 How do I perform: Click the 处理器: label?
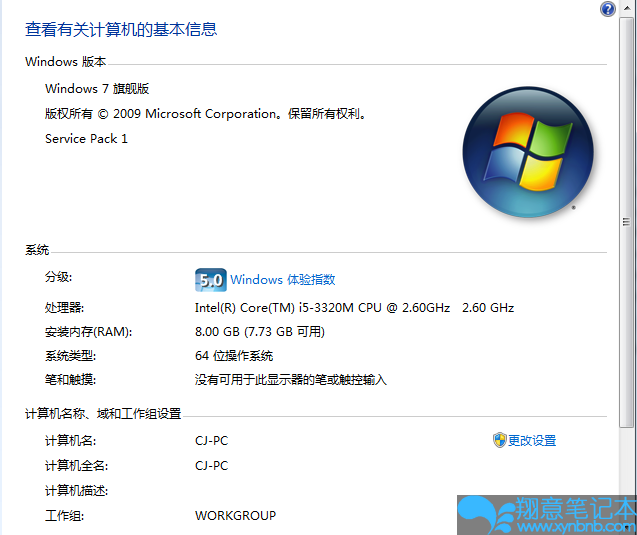coord(64,308)
